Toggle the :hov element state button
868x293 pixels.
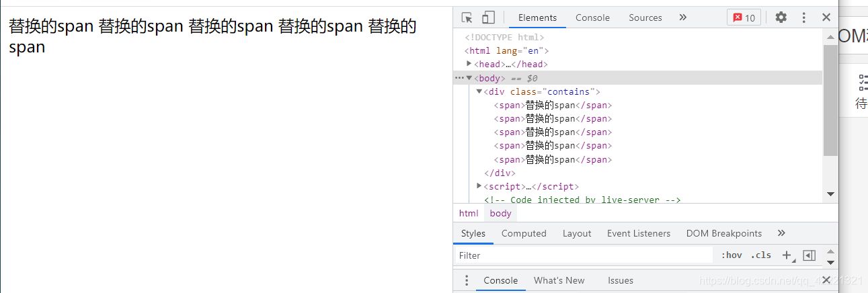point(732,255)
